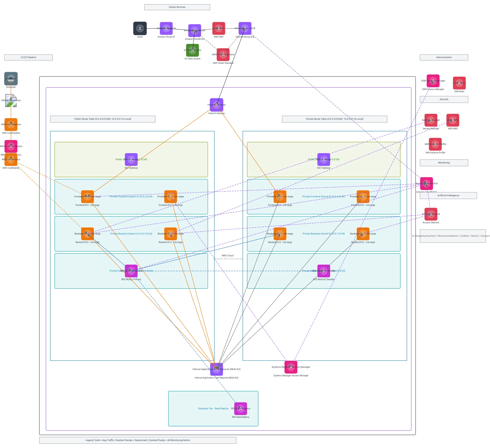
Task: Click the Global Services label box
Action: (x=177, y=7)
